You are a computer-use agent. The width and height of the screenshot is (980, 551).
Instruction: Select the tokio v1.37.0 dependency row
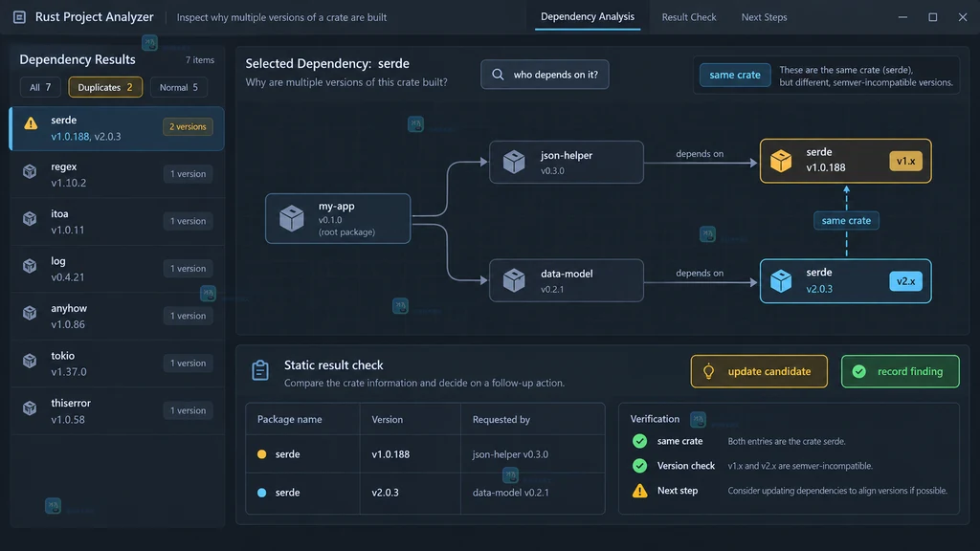point(117,364)
